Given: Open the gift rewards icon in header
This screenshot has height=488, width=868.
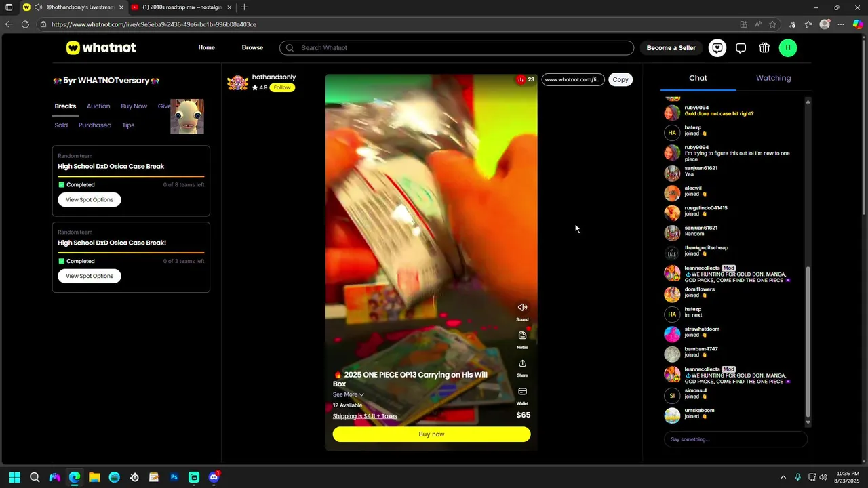Looking at the screenshot, I should tap(764, 47).
